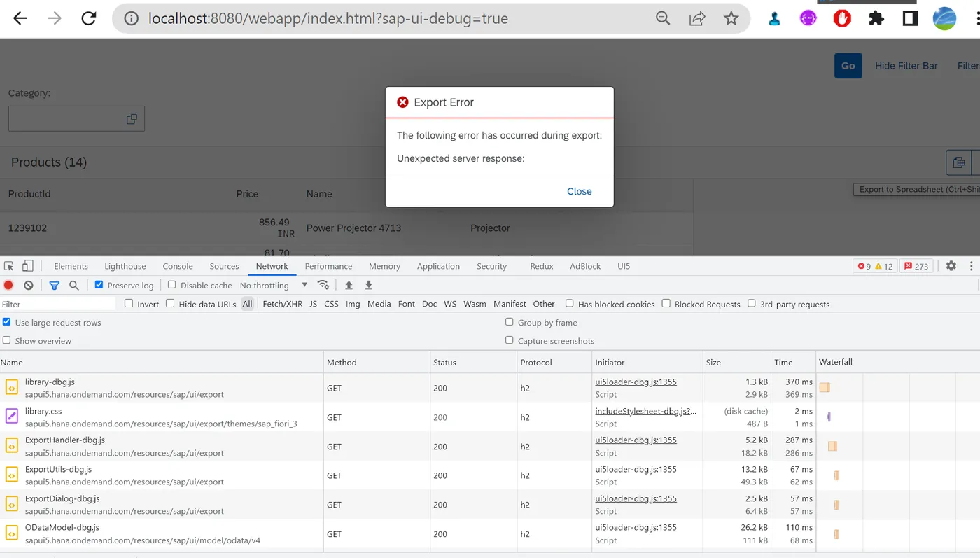Switch to the Sources tab
980x558 pixels.
point(224,266)
